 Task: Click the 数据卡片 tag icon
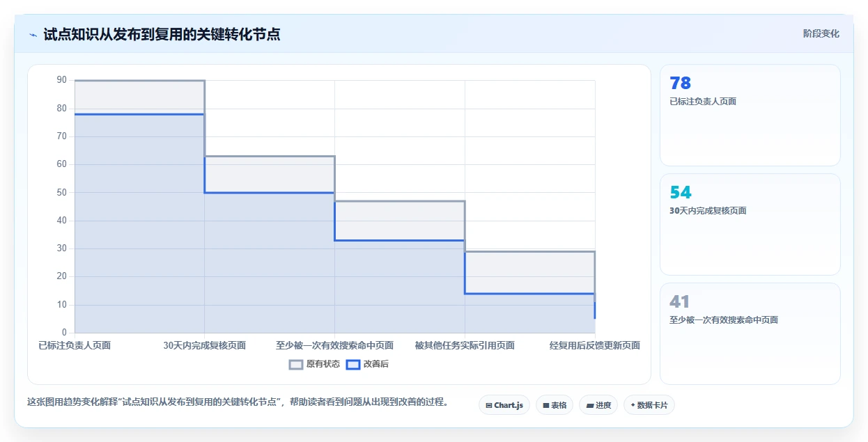coord(633,405)
